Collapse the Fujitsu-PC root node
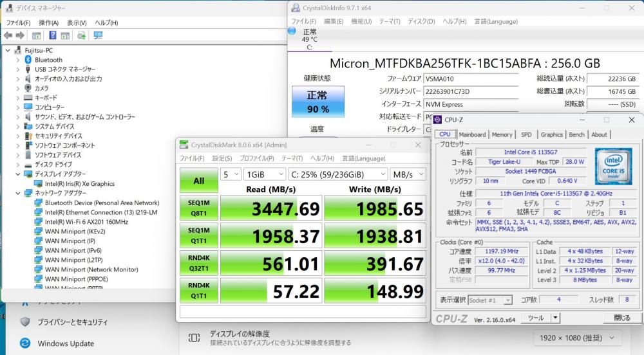This screenshot has width=644, height=355. (8, 50)
